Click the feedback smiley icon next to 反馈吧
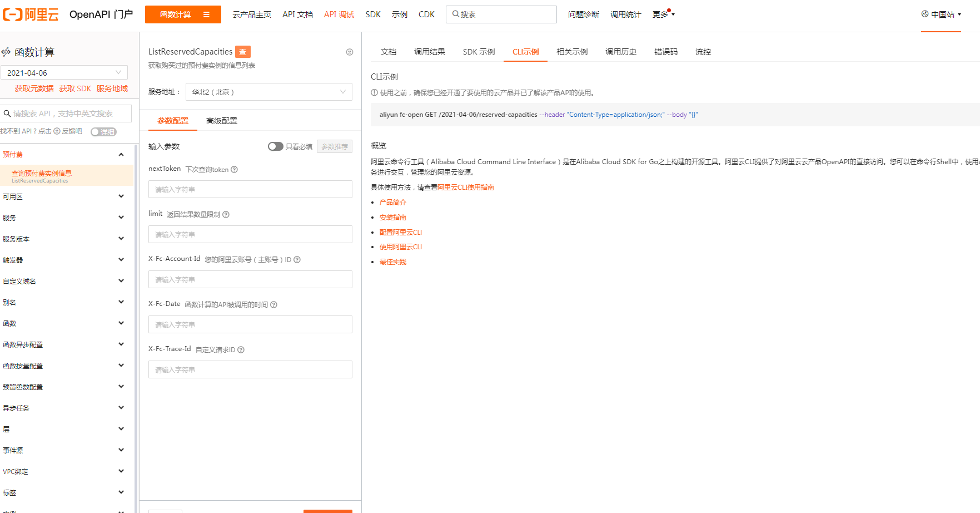Image resolution: width=980 pixels, height=513 pixels. point(57,131)
